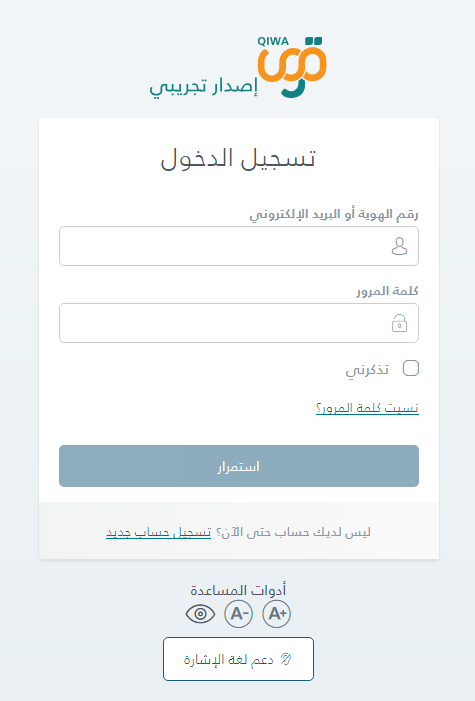Focus the رقم الهوية أو البريد الإلكتروني input
475x701 pixels.
point(239,246)
